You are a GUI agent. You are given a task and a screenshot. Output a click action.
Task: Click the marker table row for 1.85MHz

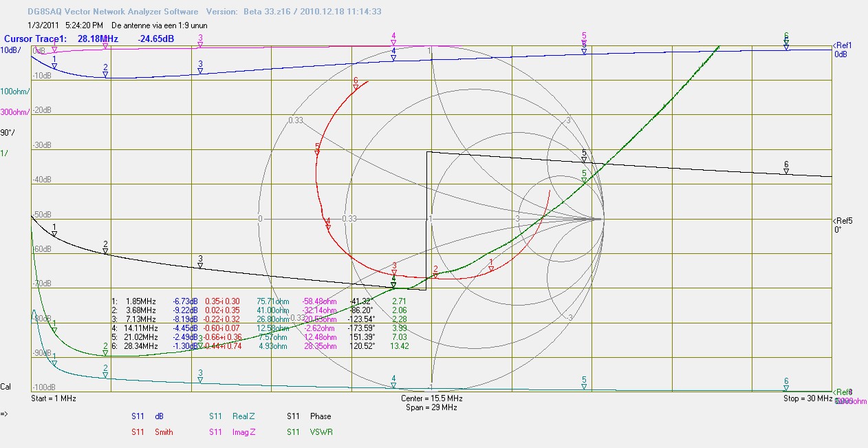click(x=259, y=301)
